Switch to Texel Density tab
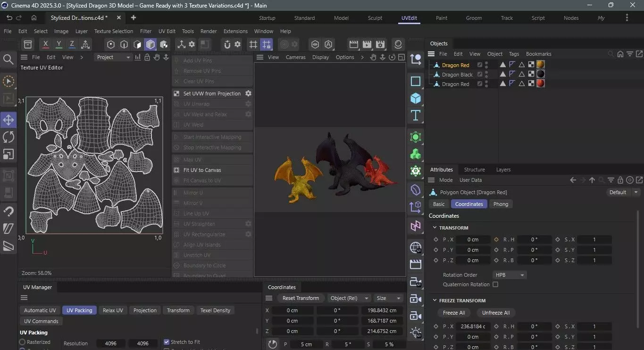This screenshot has height=350, width=644. [x=215, y=310]
